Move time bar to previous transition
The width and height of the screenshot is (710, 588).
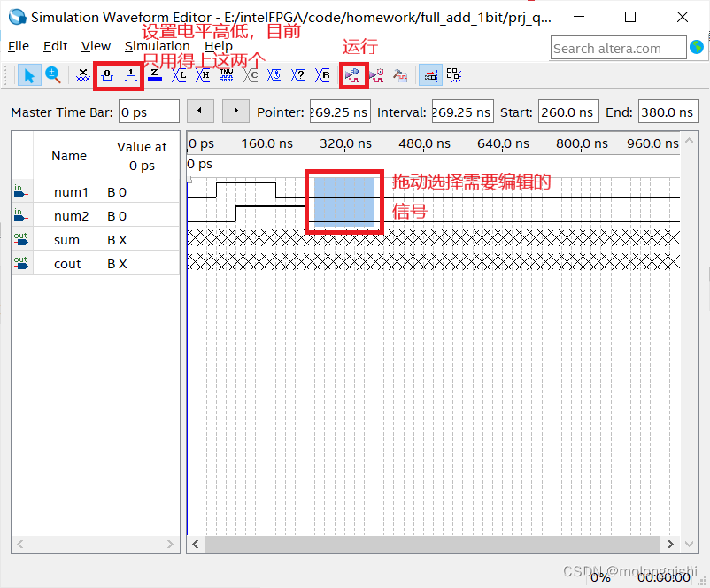tap(200, 111)
